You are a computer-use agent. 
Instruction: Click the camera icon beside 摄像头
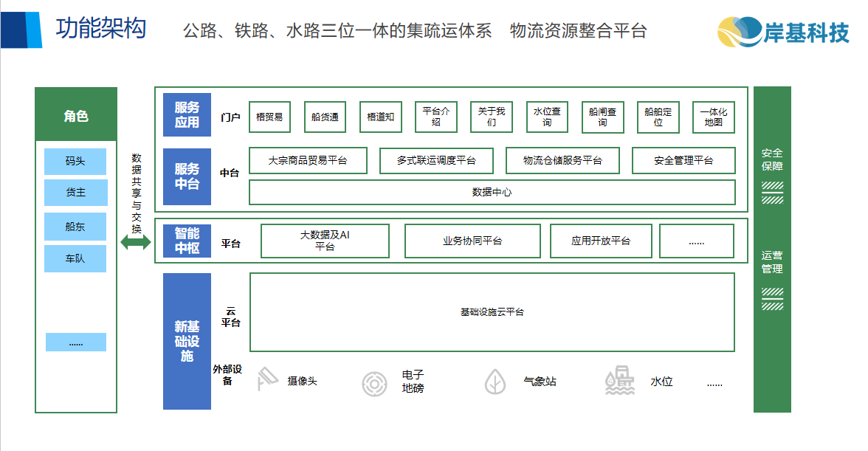pyautogui.click(x=266, y=381)
